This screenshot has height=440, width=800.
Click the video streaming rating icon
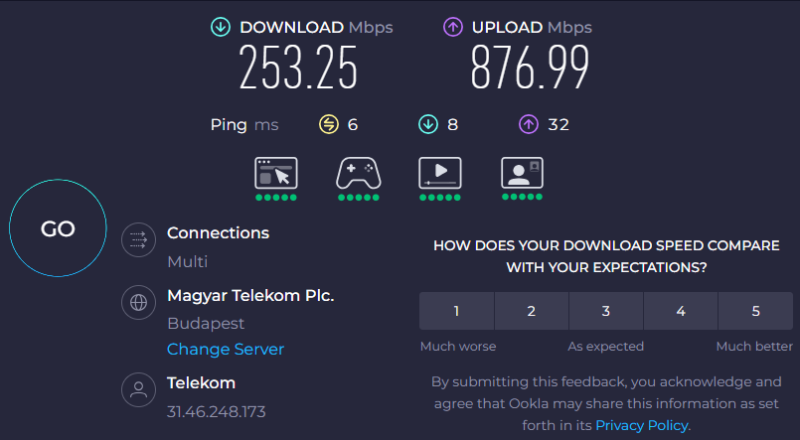[440, 174]
